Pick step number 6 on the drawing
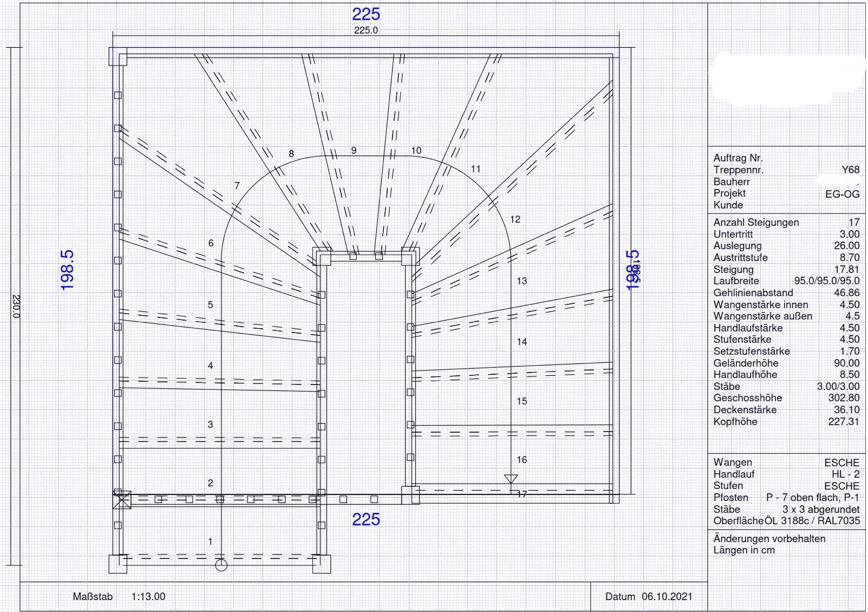The image size is (868, 612). [211, 243]
